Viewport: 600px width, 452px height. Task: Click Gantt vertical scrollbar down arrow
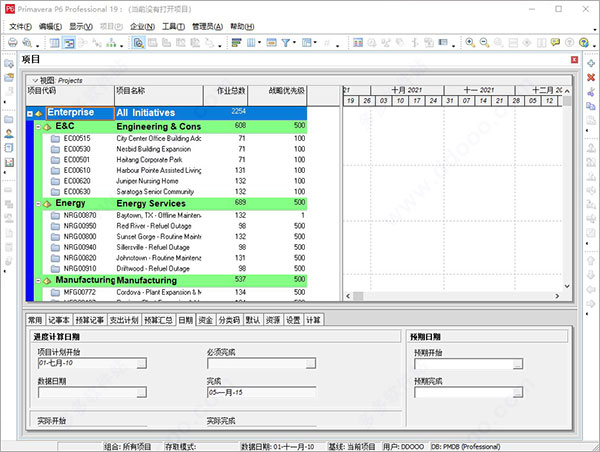pos(567,286)
